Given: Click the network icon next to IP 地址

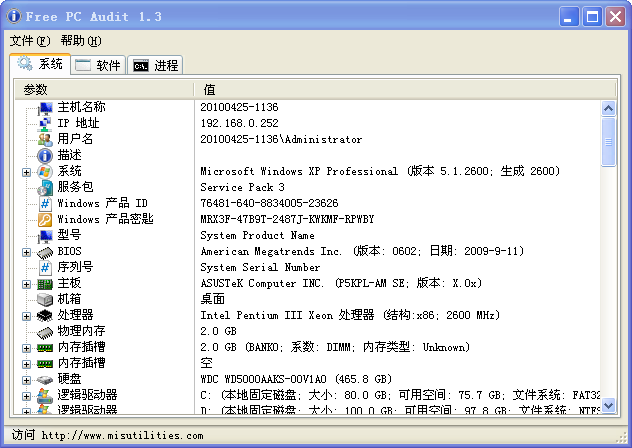Looking at the screenshot, I should (x=45, y=123).
